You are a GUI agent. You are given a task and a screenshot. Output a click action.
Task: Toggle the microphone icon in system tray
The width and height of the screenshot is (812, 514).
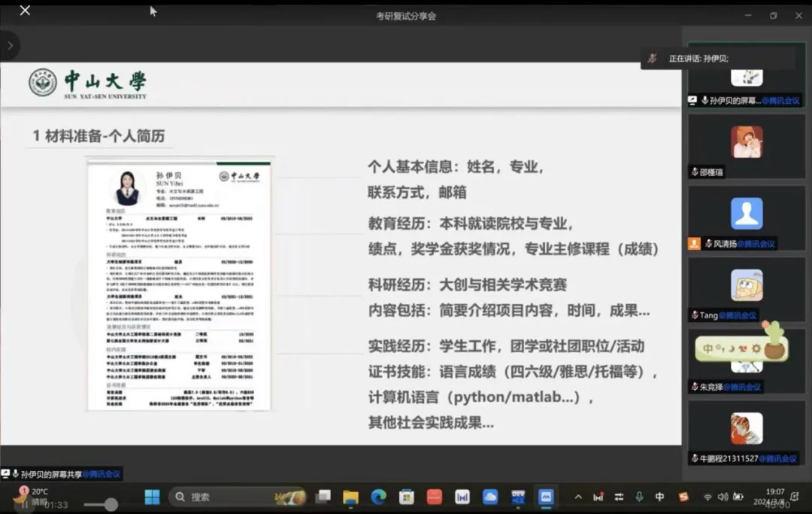click(x=639, y=497)
